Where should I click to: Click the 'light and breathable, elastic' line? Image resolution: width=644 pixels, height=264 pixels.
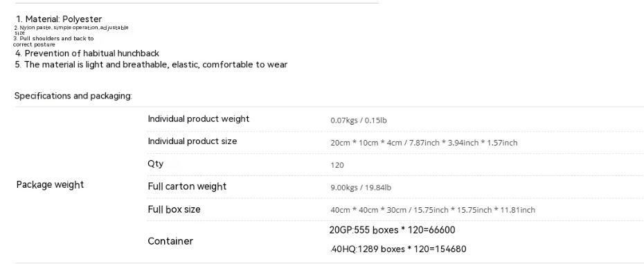[x=151, y=64]
